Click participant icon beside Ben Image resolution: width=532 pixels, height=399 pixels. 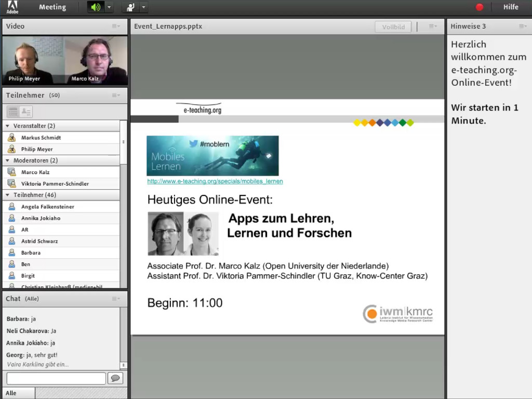(12, 264)
